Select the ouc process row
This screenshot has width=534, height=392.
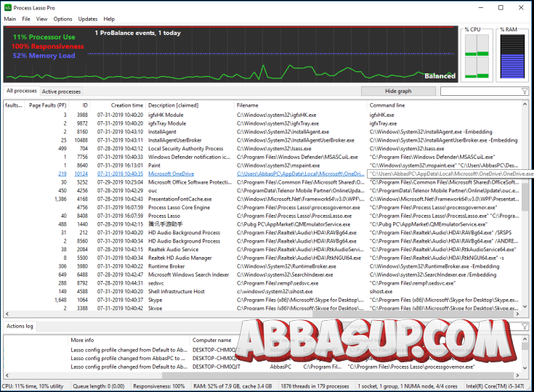(x=262, y=190)
